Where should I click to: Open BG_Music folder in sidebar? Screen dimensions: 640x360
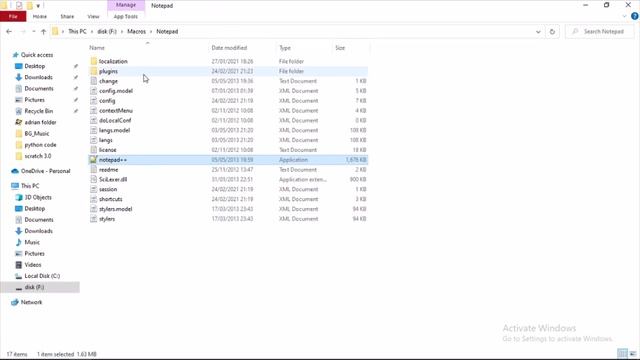click(x=37, y=133)
